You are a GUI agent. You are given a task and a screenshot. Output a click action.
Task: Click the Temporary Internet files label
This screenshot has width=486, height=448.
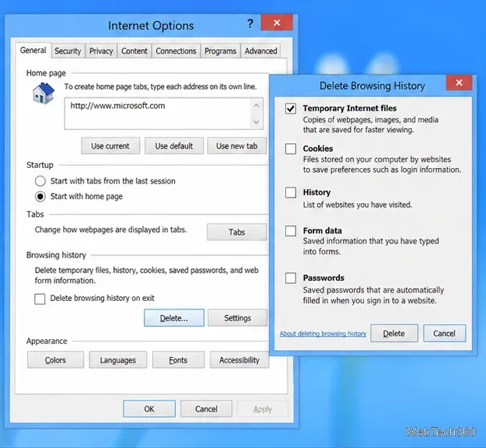tap(350, 108)
